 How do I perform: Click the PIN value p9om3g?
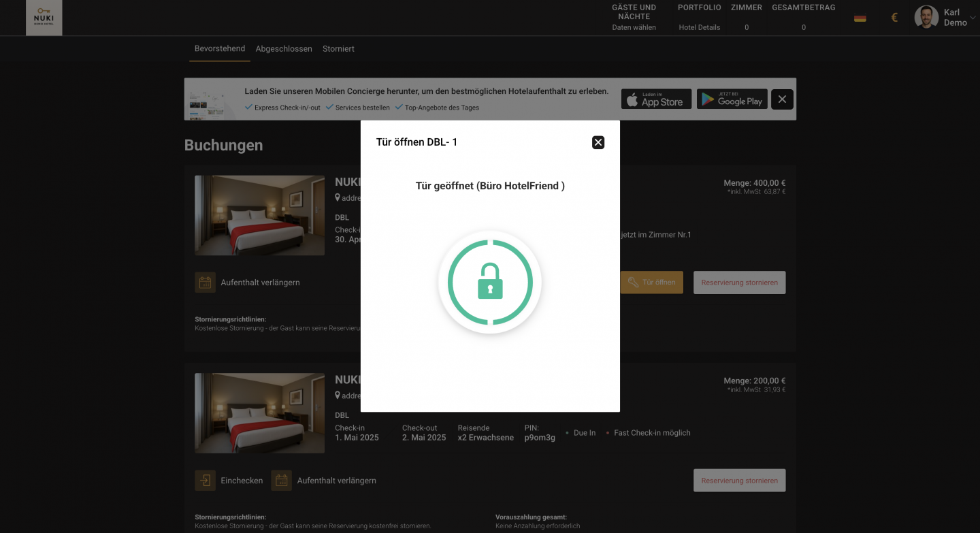540,438
